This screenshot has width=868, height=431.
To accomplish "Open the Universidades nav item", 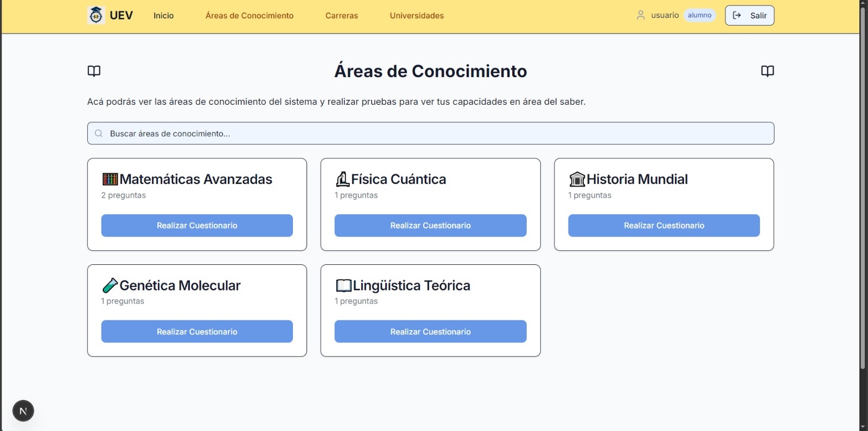I will point(417,16).
